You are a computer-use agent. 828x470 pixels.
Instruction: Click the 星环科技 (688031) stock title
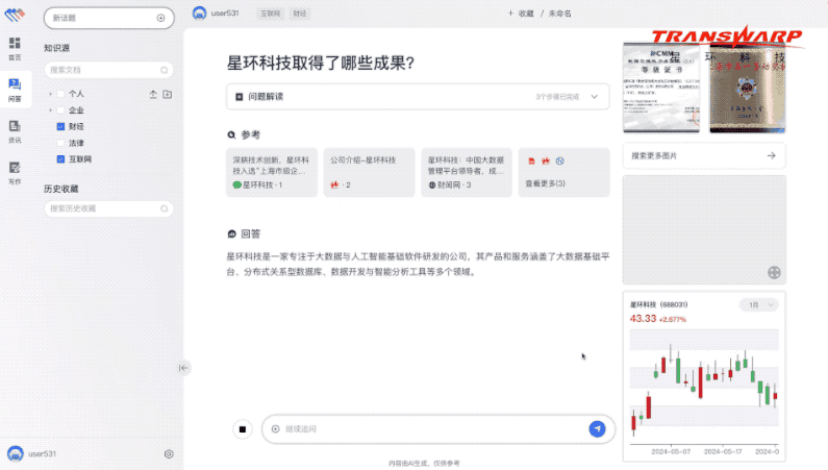[x=658, y=305]
